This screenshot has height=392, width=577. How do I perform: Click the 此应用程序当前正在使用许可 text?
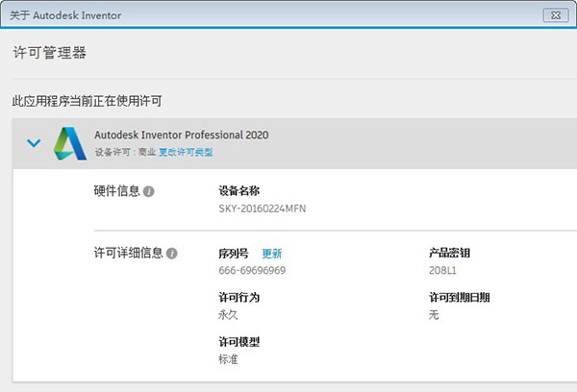[x=88, y=100]
